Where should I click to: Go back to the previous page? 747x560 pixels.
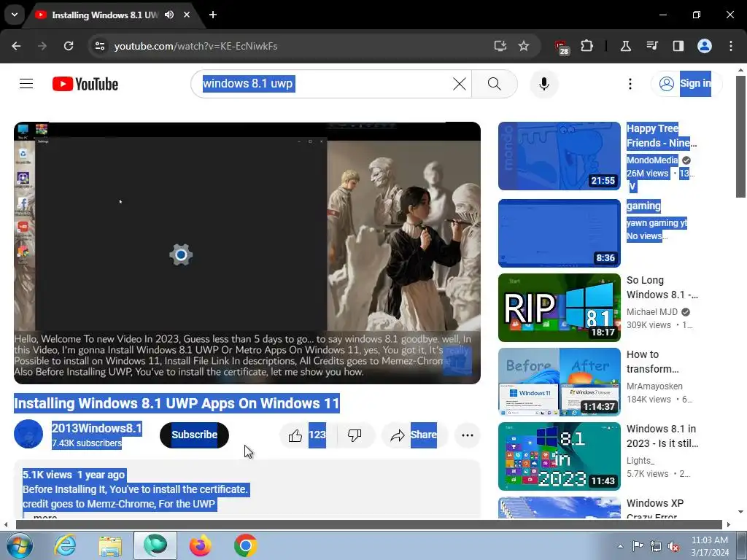[16, 46]
